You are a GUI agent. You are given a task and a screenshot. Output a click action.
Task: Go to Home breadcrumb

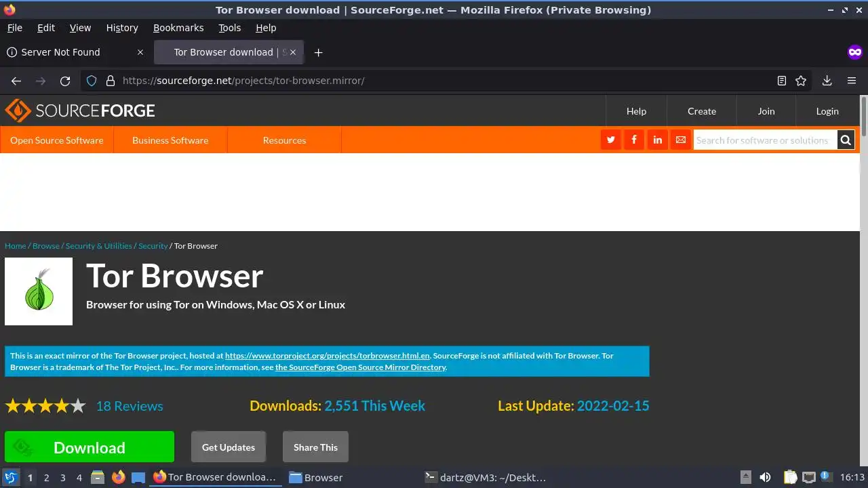point(15,246)
